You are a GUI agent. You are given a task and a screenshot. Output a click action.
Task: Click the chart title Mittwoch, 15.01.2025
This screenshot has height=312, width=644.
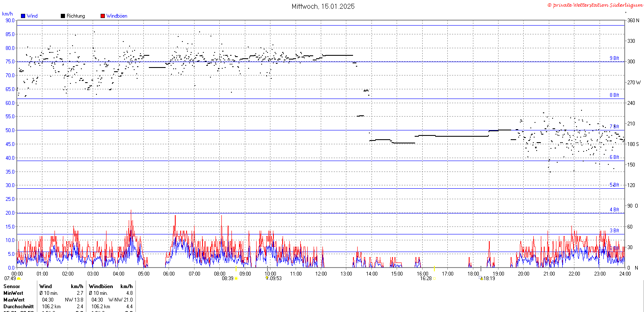click(x=323, y=6)
